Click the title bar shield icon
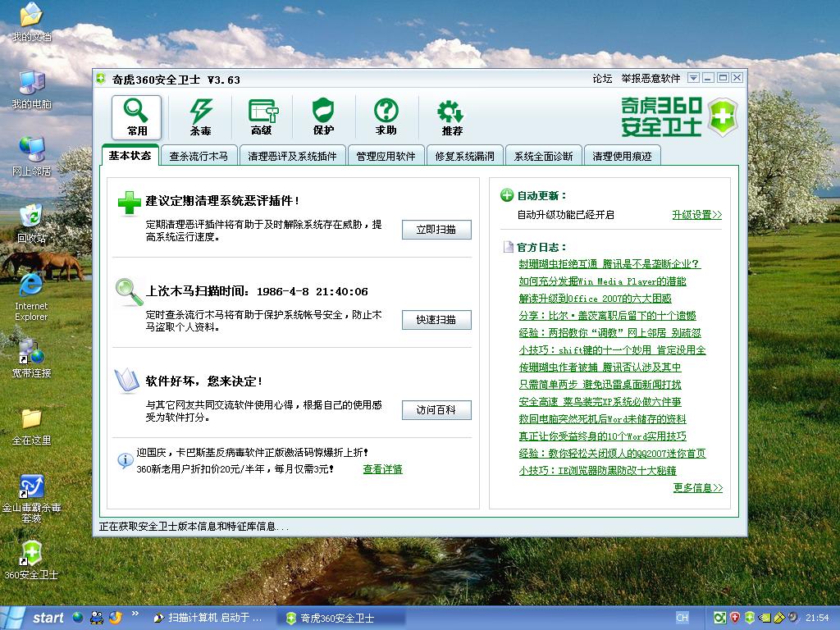Screen dimensions: 840x630 point(101,80)
